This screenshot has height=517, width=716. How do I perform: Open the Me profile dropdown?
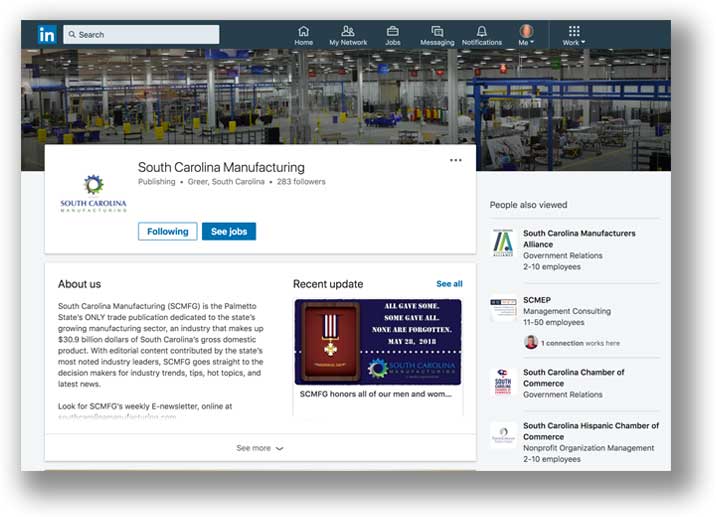pyautogui.click(x=526, y=35)
